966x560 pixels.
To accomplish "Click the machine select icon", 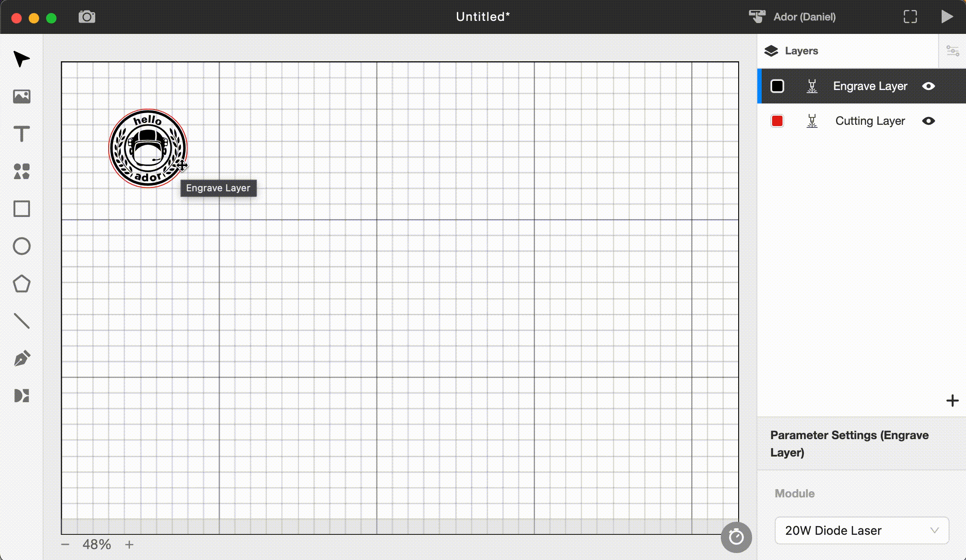I will (x=757, y=17).
